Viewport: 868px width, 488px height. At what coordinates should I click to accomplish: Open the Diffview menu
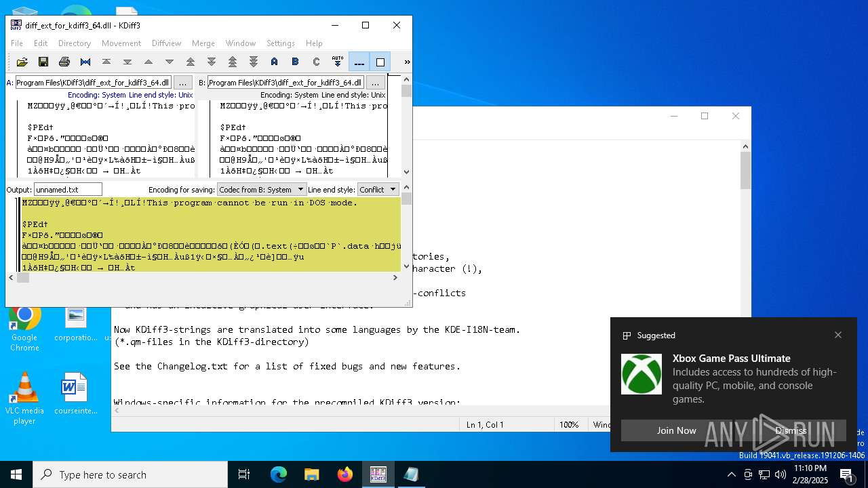point(166,43)
